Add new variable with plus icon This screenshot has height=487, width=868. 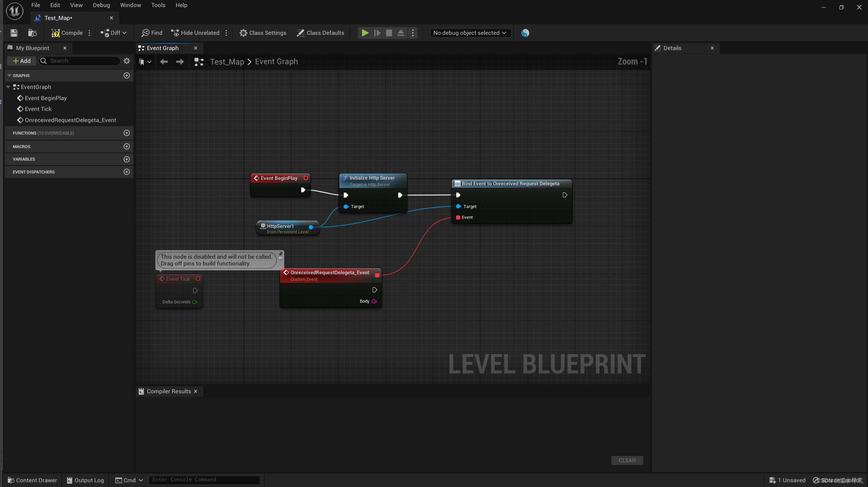coord(127,159)
